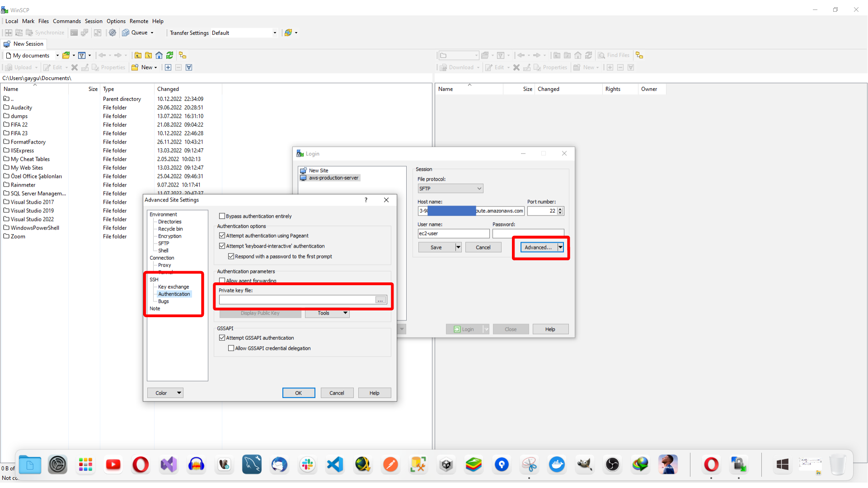Screen dimensions: 868x488
Task: Enable Allow agent forwarding checkbox
Action: [222, 281]
